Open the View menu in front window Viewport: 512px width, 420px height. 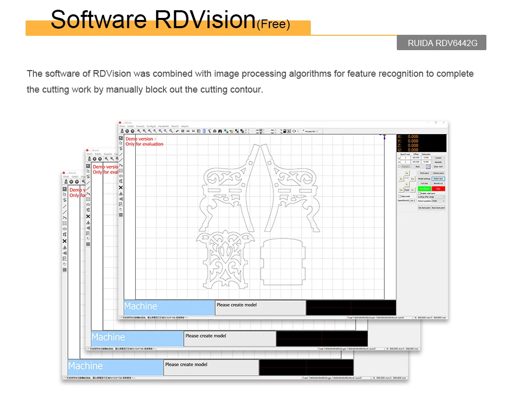pyautogui.click(x=175, y=126)
